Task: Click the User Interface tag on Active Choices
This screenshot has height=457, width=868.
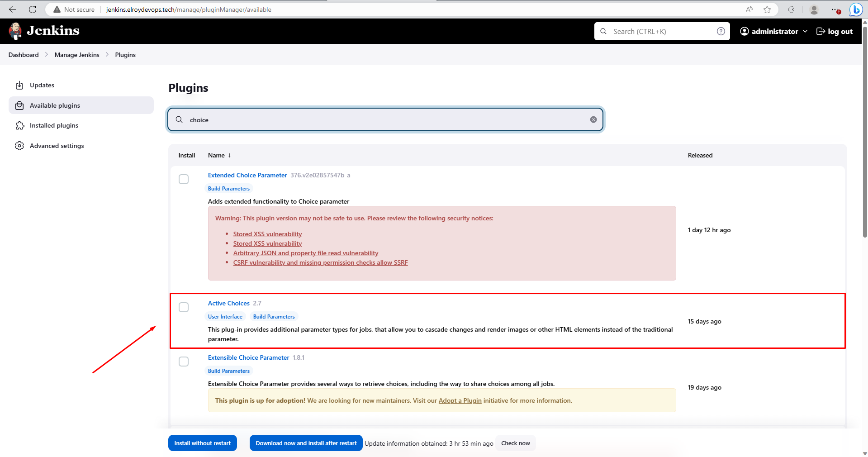Action: pyautogui.click(x=225, y=317)
